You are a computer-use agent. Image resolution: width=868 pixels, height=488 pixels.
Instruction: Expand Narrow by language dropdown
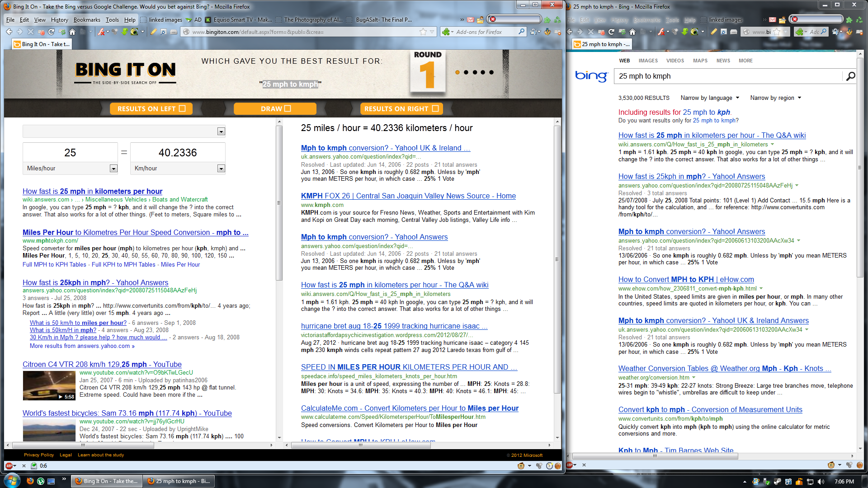(710, 98)
